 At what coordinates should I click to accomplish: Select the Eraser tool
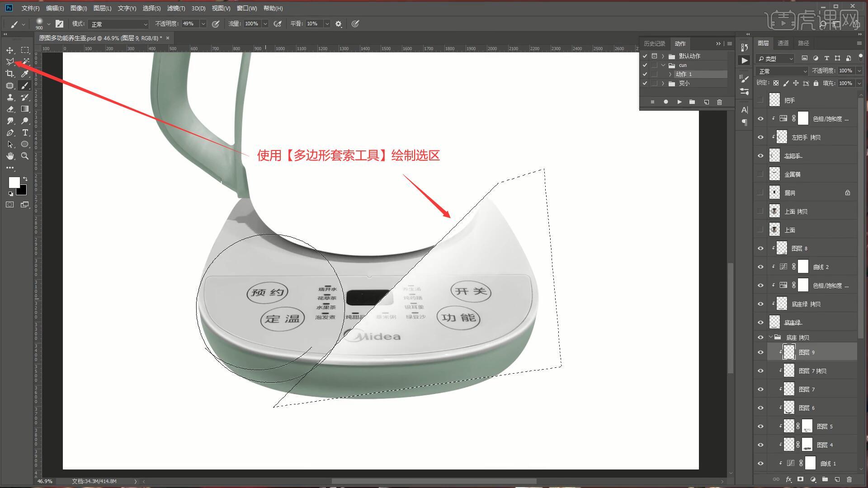tap(10, 109)
